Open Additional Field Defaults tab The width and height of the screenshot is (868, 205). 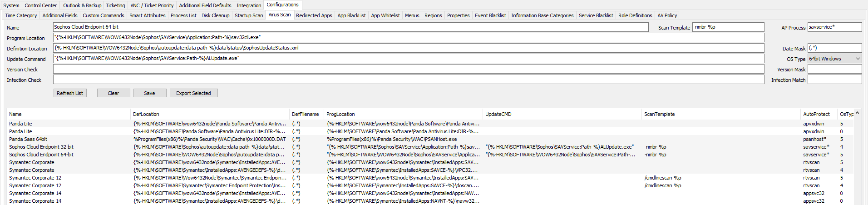click(205, 5)
